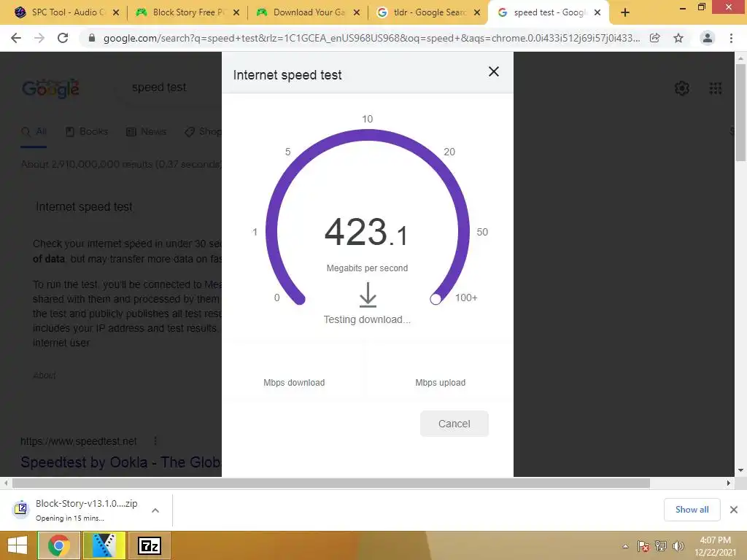This screenshot has width=747, height=560.
Task: Open 7-Zip from the taskbar
Action: tap(149, 545)
